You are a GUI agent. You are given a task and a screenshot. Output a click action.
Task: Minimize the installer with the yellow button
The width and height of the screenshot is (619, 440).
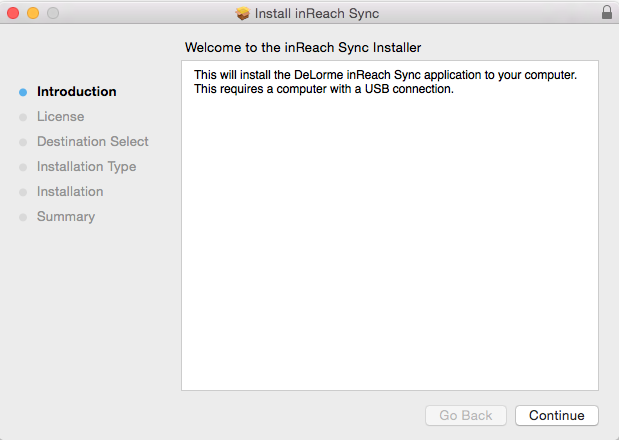click(33, 13)
